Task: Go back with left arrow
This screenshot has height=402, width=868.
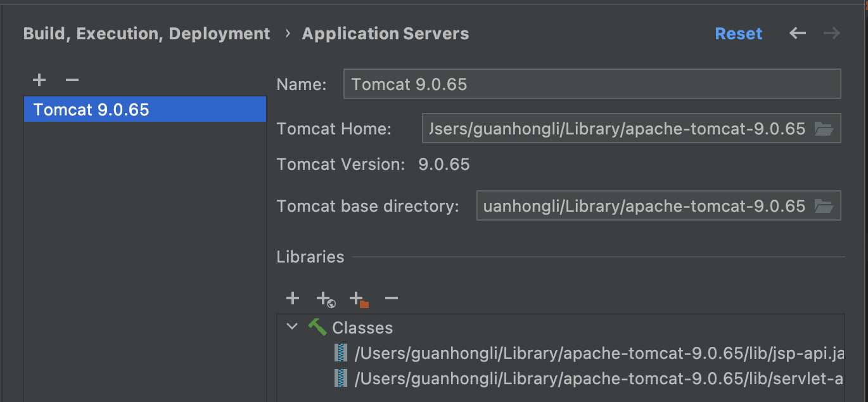Action: pyautogui.click(x=798, y=34)
